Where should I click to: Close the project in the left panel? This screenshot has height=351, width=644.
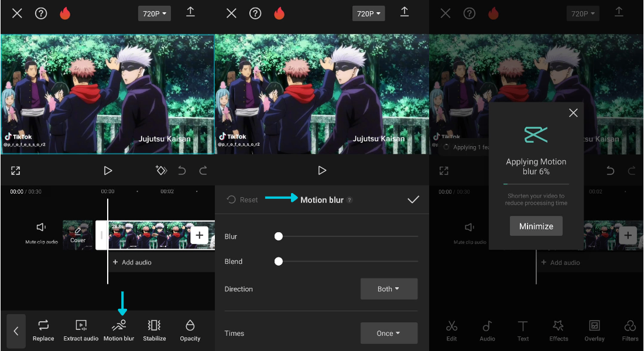point(17,13)
